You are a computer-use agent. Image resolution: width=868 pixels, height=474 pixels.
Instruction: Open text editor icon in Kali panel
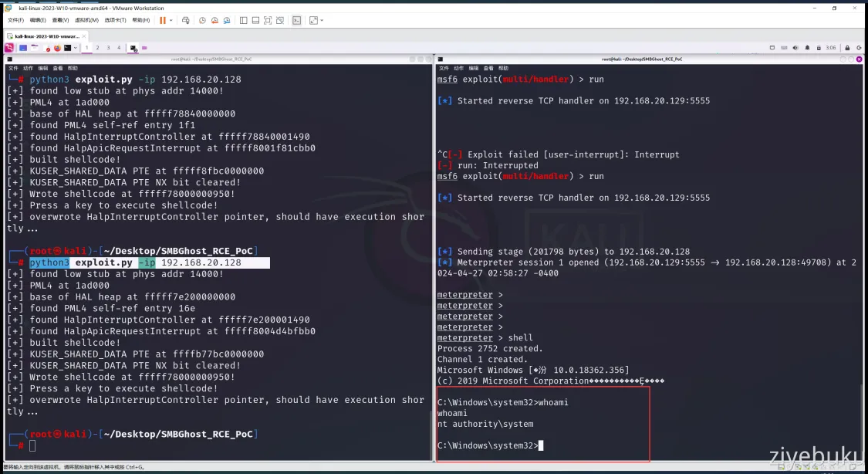click(47, 48)
